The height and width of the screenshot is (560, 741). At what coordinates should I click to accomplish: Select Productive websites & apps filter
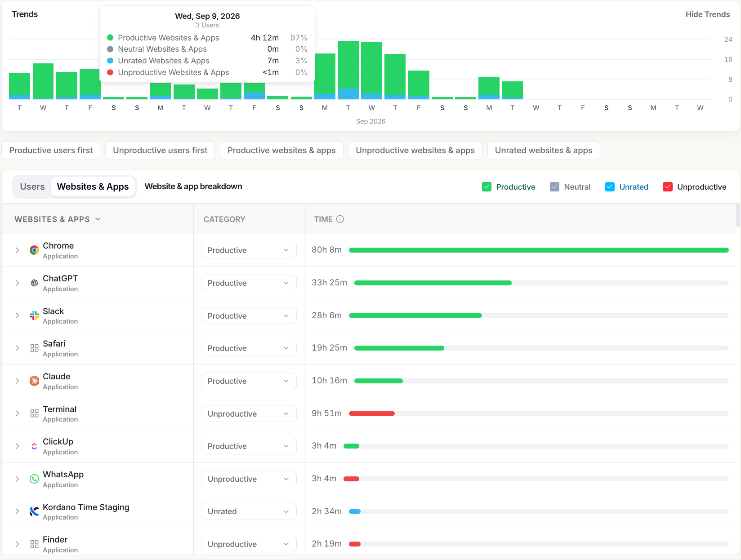click(281, 151)
